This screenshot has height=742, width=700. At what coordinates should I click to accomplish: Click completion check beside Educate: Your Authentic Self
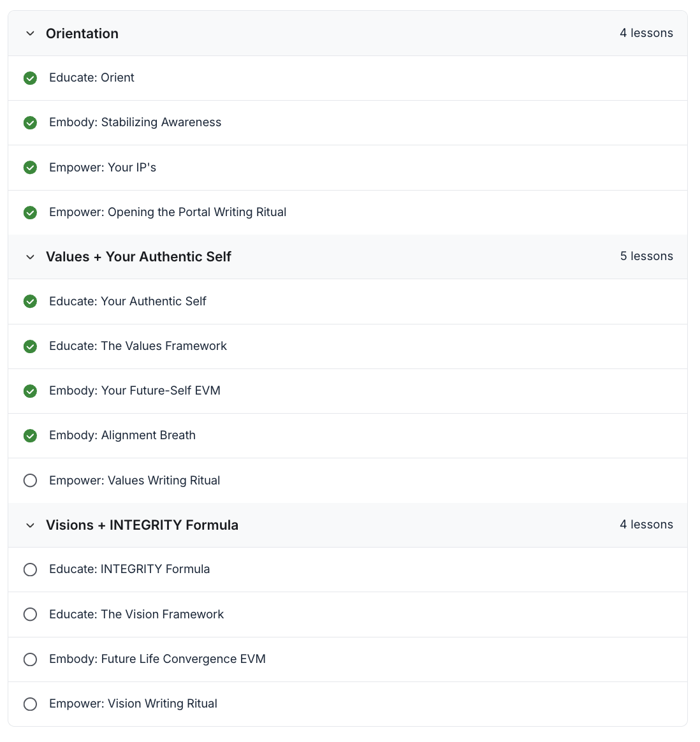[x=31, y=302]
